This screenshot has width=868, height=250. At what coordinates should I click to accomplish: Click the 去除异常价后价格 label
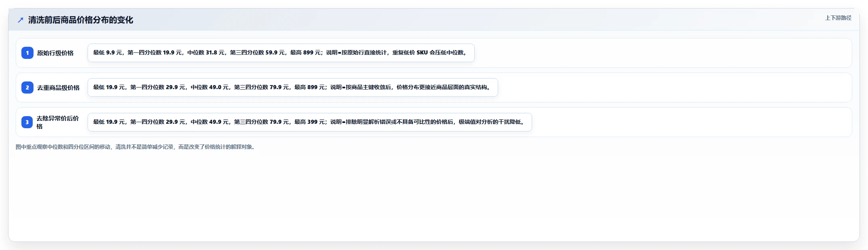coord(58,122)
